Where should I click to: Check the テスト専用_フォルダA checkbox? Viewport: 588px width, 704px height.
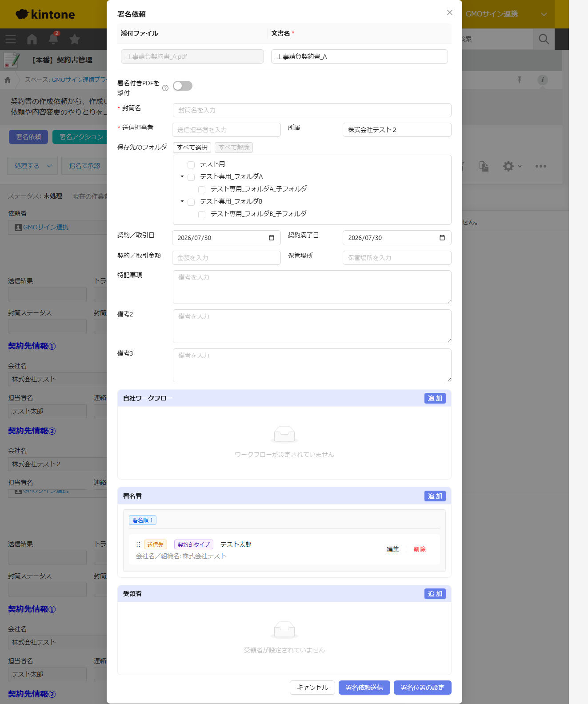click(191, 177)
